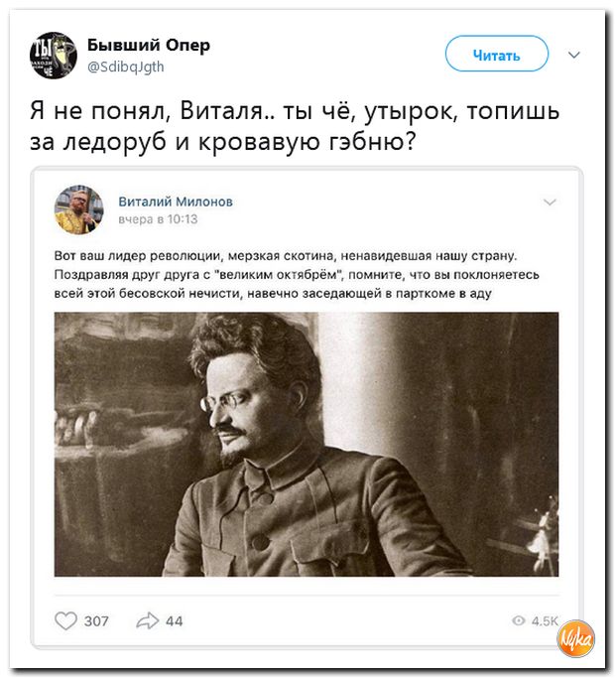Click the Читать follow button
Image resolution: width=616 pixels, height=679 pixels.
(497, 55)
